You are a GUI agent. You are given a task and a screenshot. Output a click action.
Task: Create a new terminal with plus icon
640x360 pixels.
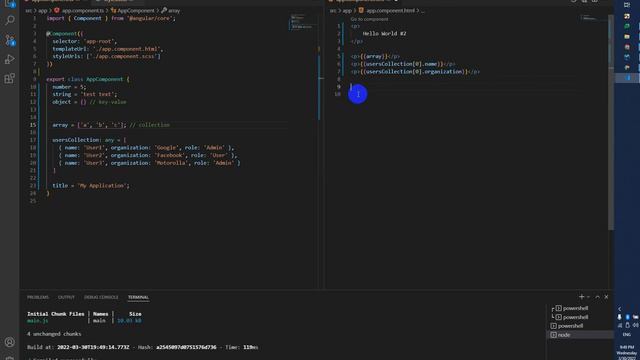click(581, 297)
